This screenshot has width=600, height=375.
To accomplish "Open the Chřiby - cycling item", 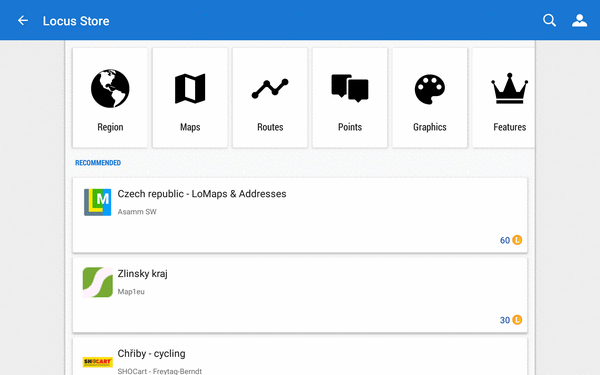I will pyautogui.click(x=151, y=354).
